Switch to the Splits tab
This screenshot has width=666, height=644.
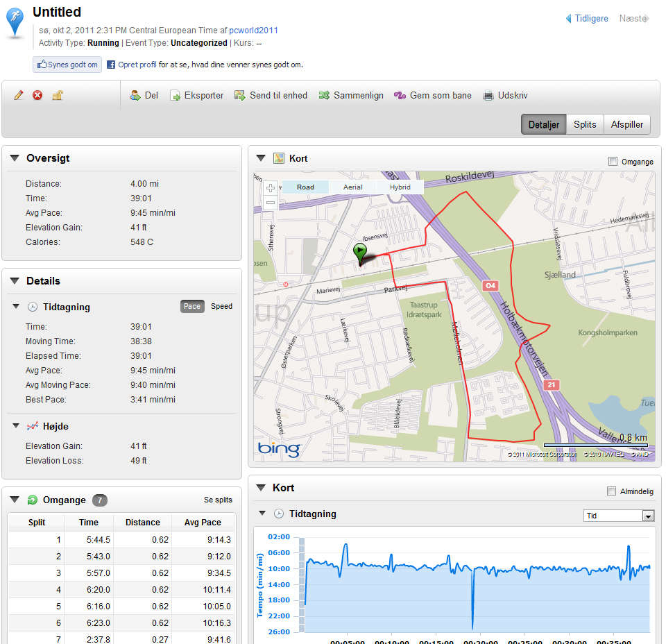(585, 125)
